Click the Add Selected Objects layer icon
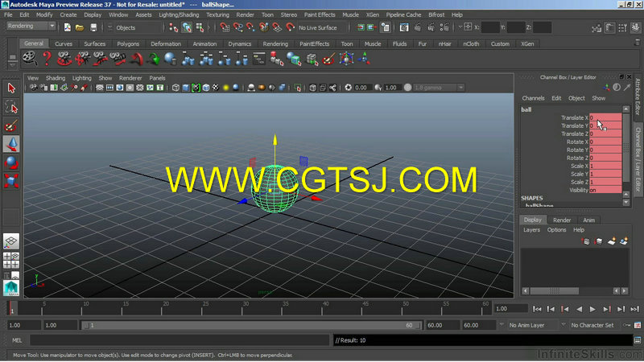 (x=624, y=241)
